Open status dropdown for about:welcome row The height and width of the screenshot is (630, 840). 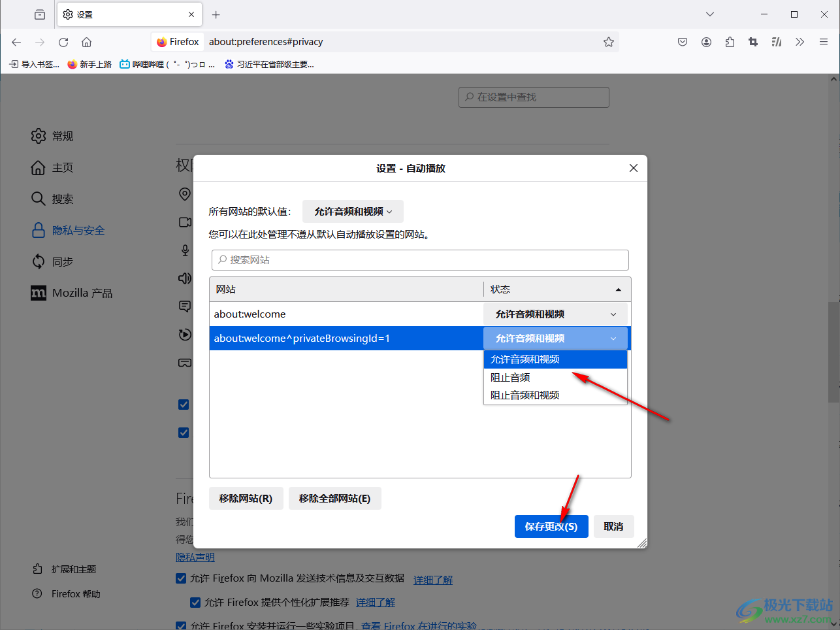click(x=556, y=314)
